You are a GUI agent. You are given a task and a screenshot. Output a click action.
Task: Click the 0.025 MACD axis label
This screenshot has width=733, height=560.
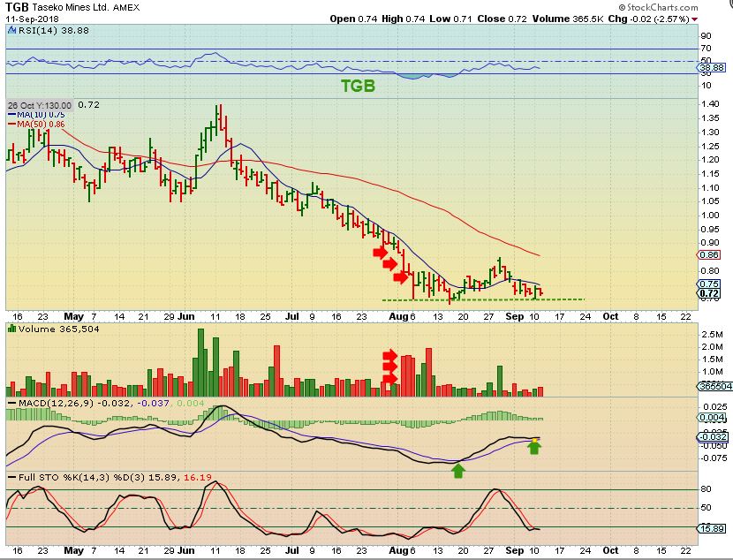pos(715,407)
